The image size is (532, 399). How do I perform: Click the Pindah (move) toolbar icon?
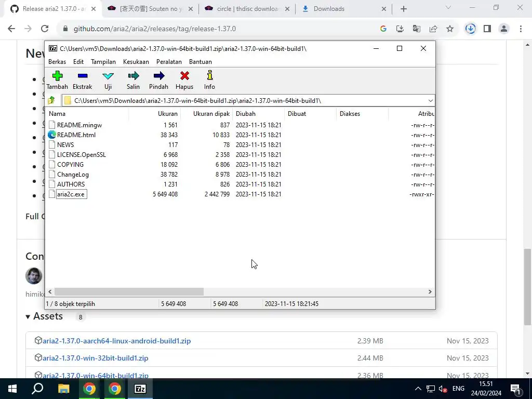159,76
